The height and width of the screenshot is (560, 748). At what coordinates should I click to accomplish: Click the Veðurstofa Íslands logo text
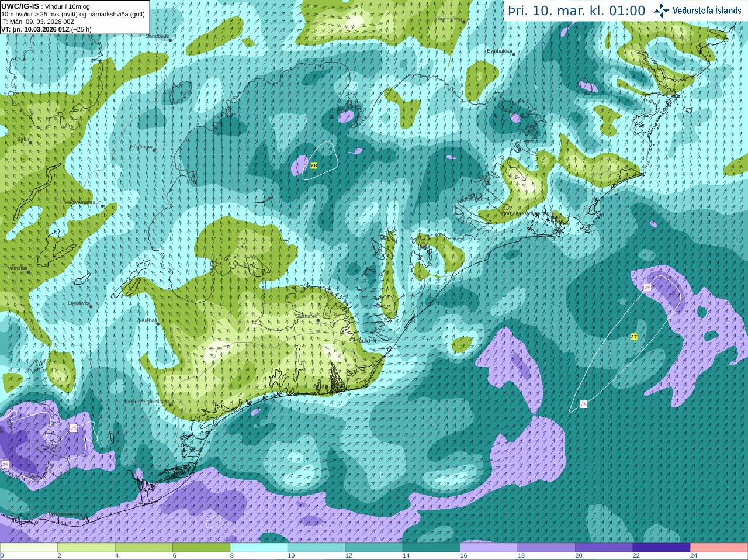pos(707,11)
